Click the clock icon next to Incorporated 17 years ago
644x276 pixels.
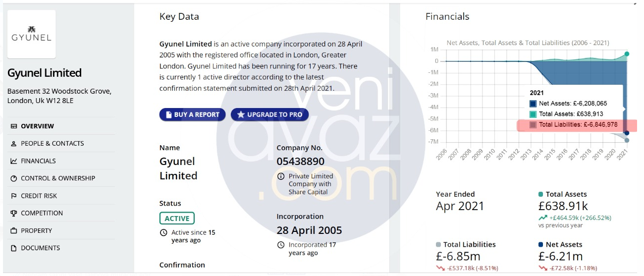tap(281, 245)
